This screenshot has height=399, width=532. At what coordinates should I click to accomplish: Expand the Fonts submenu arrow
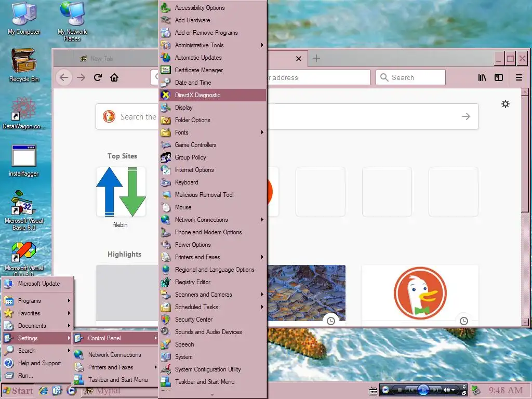click(x=262, y=132)
